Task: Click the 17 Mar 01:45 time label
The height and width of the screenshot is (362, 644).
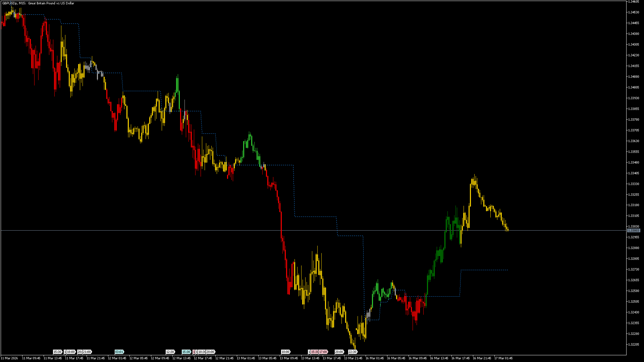Action: pos(503,358)
